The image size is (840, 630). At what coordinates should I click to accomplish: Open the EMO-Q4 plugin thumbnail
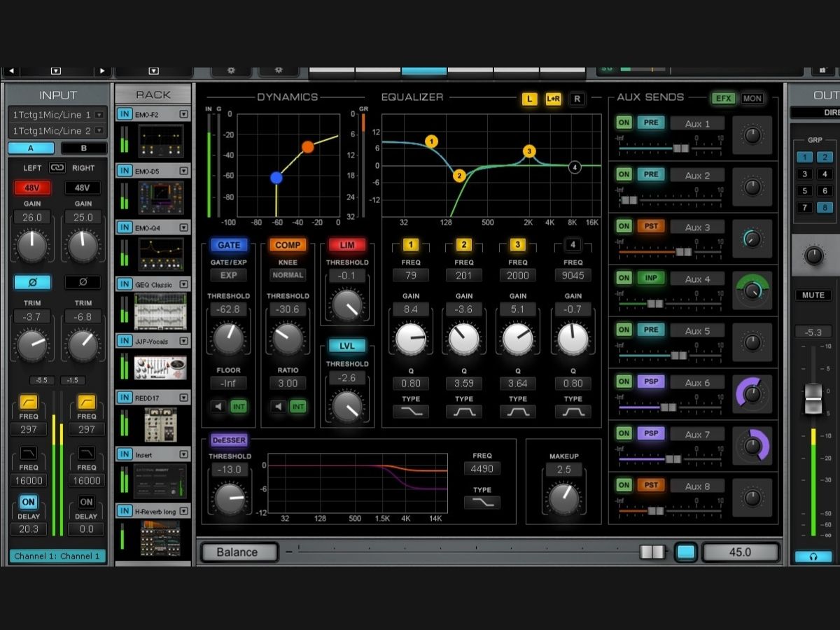point(161,254)
